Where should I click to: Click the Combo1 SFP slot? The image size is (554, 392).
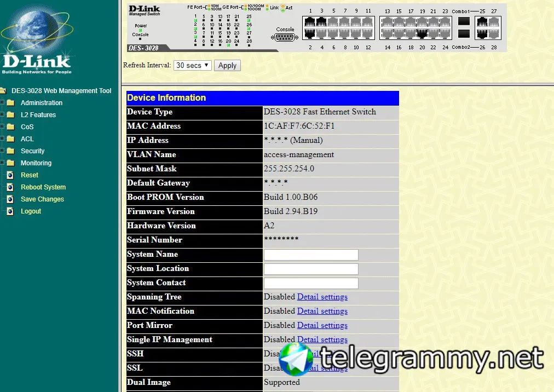(464, 21)
